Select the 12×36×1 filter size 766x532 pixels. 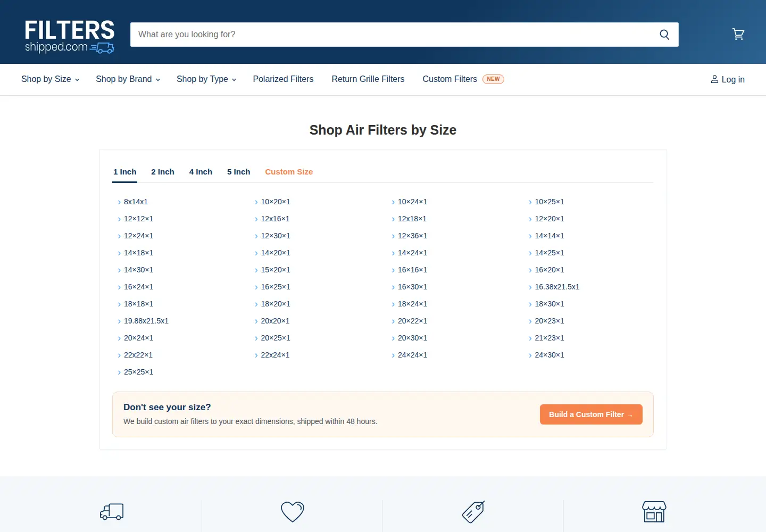coord(412,236)
